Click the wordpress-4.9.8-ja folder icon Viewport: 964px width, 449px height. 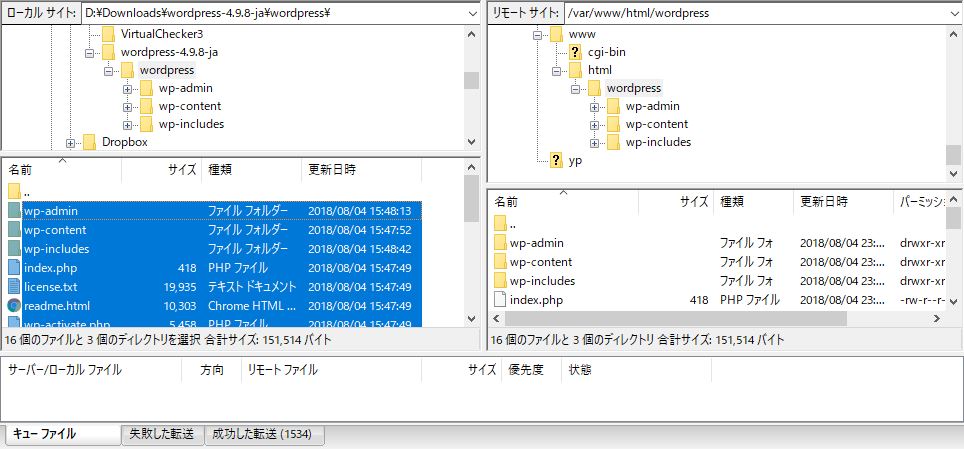click(x=108, y=52)
